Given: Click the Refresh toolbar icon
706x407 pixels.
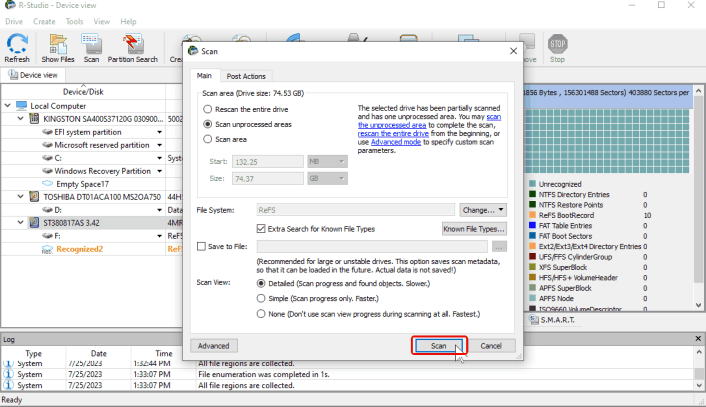Looking at the screenshot, I should coord(17,44).
